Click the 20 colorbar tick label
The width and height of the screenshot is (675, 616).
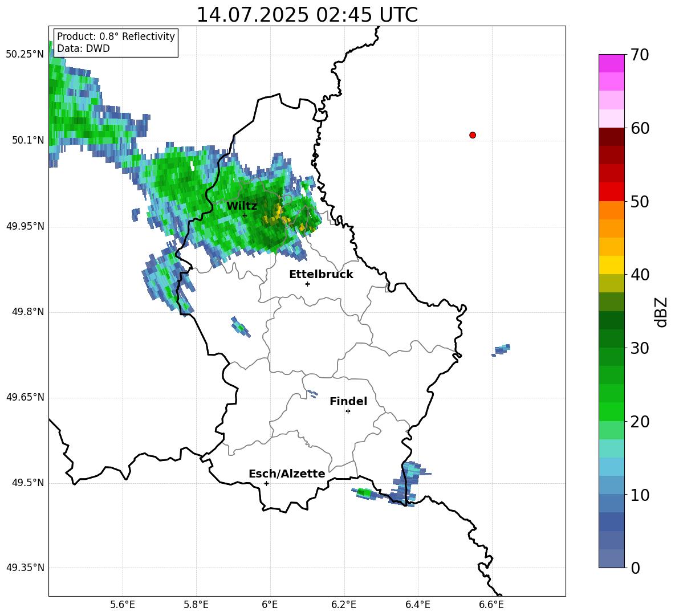tap(640, 422)
